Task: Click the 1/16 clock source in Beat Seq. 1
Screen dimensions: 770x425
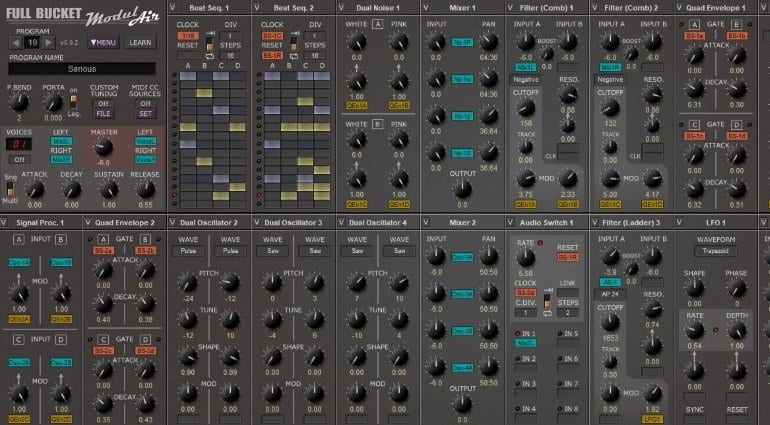Action: click(x=188, y=35)
